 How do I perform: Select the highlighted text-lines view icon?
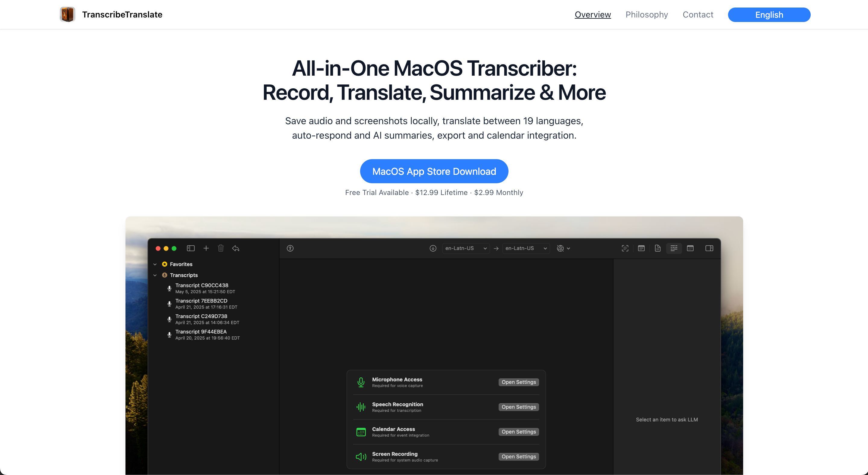pyautogui.click(x=674, y=248)
